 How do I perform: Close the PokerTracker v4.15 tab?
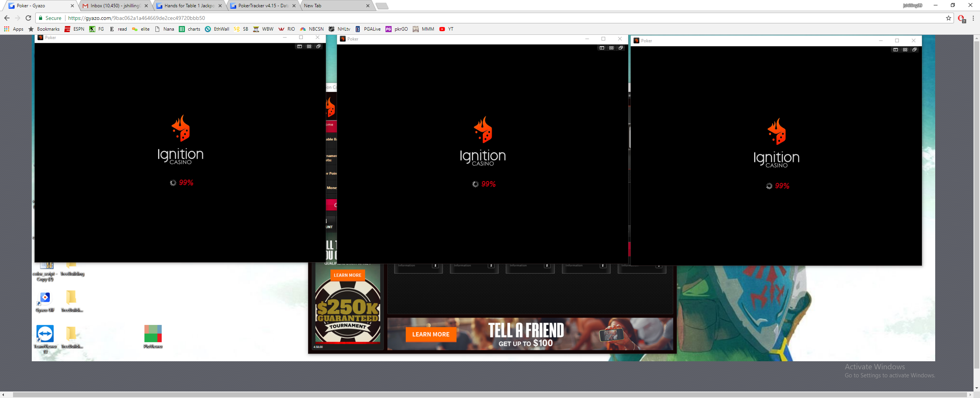[294, 6]
